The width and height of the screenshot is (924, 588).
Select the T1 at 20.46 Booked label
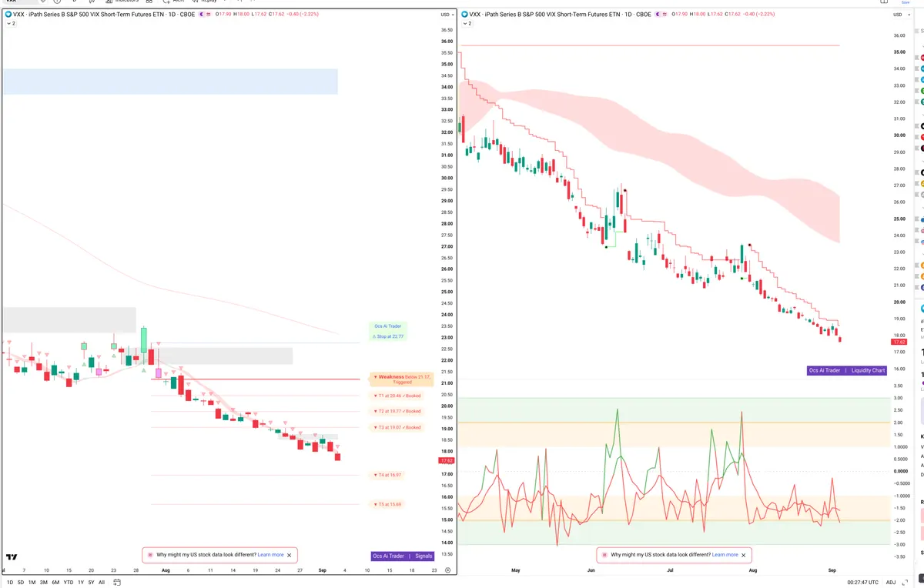[x=397, y=396]
